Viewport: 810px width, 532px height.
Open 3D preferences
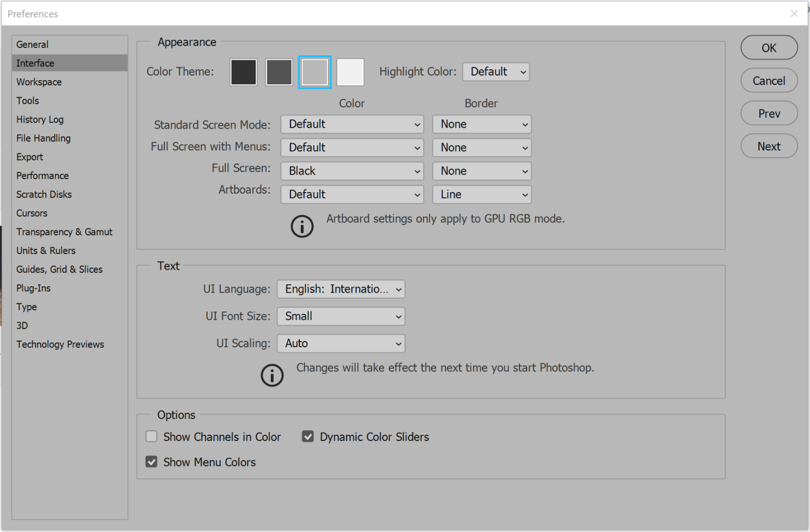tap(70, 325)
